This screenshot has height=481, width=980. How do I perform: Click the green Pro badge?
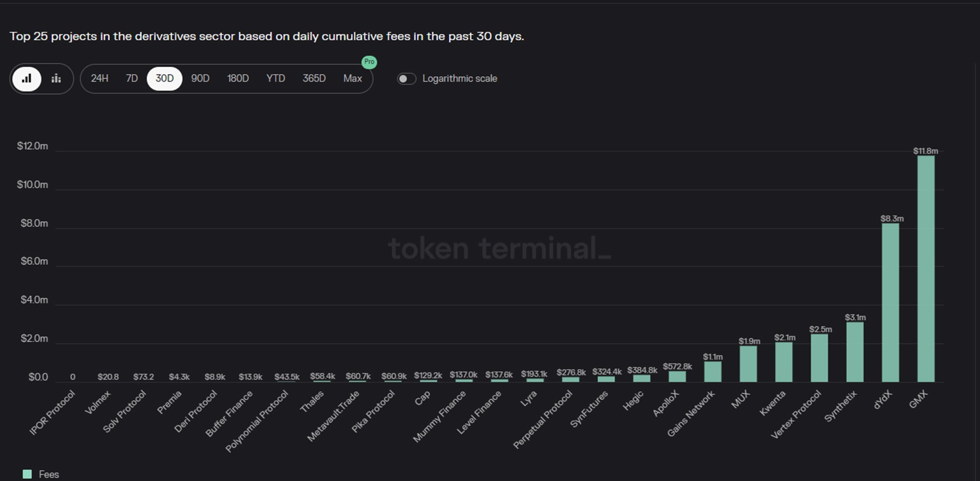point(369,62)
